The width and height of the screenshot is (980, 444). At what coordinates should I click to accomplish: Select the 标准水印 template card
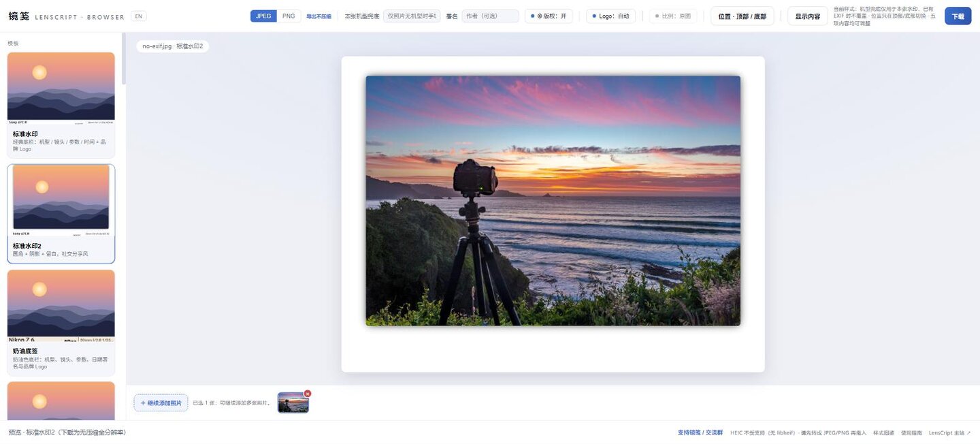click(x=61, y=105)
